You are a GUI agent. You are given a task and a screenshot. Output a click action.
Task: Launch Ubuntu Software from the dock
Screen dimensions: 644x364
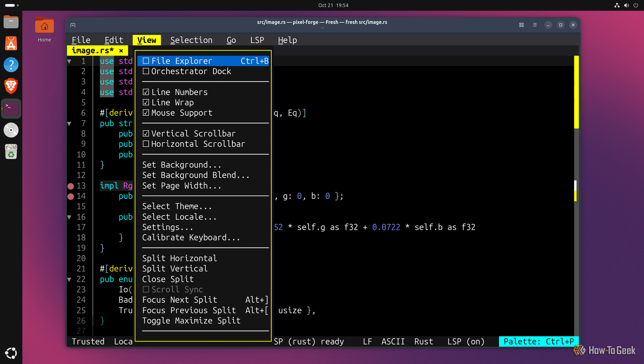(x=11, y=43)
